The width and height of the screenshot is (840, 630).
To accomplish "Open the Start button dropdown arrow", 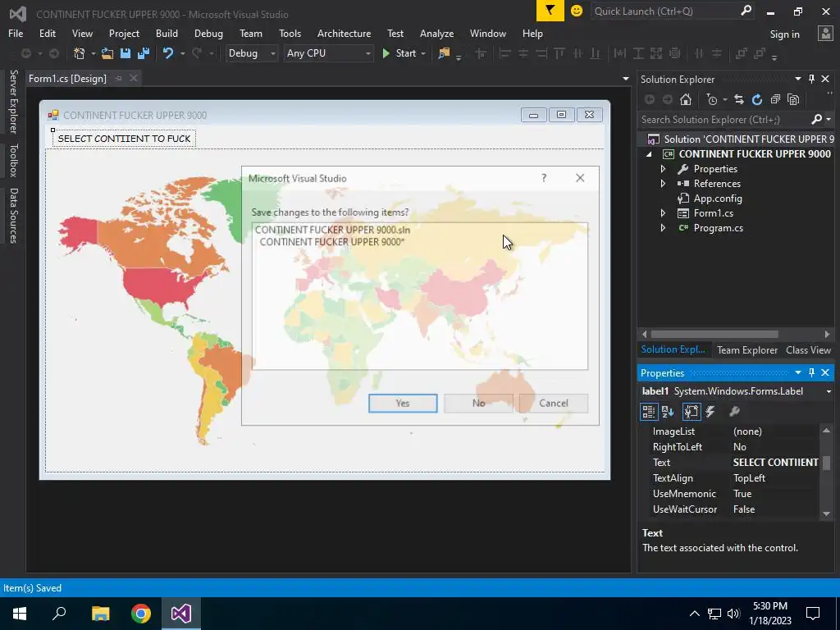I will click(x=423, y=53).
